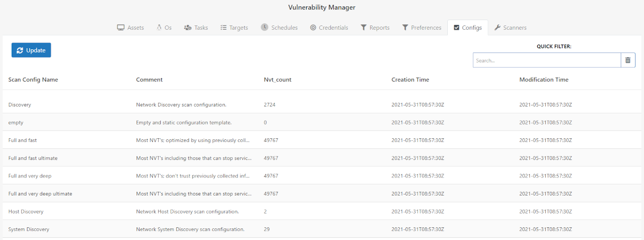Sort by Modification Time column header

tap(544, 79)
